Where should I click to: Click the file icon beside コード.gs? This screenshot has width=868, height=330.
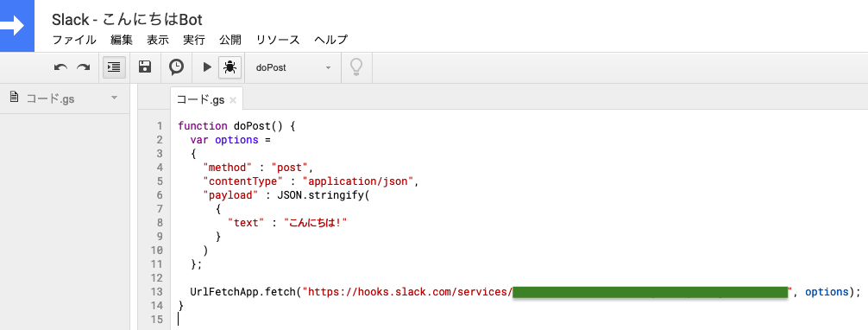(x=15, y=98)
